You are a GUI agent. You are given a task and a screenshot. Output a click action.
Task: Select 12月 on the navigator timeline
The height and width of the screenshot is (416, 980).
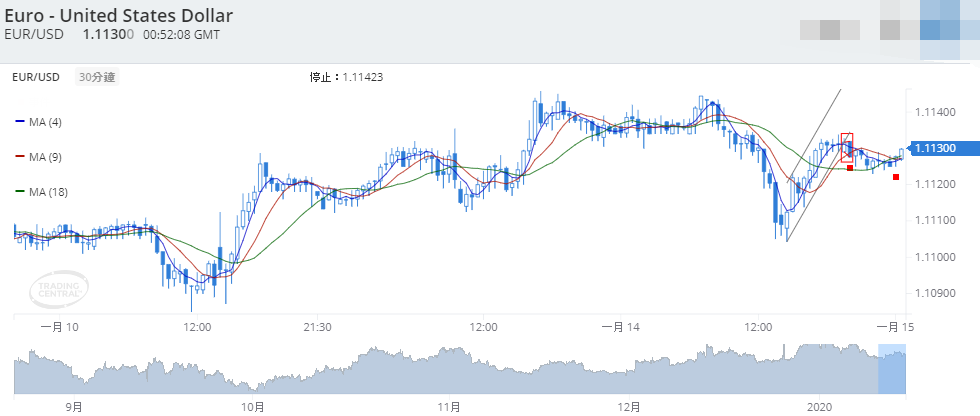point(629,406)
